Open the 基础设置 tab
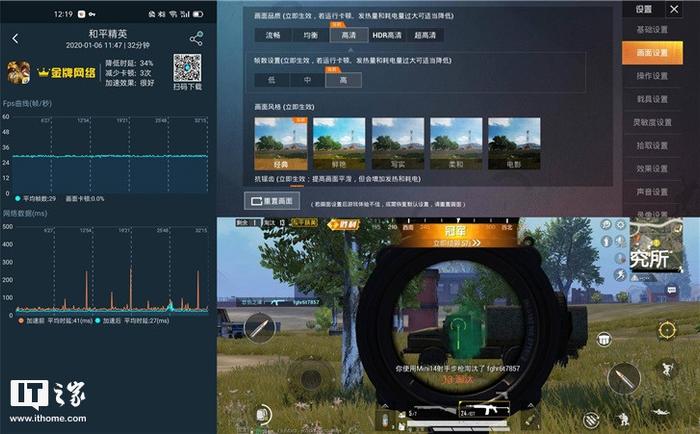The height and width of the screenshot is (434, 700). coord(652,30)
